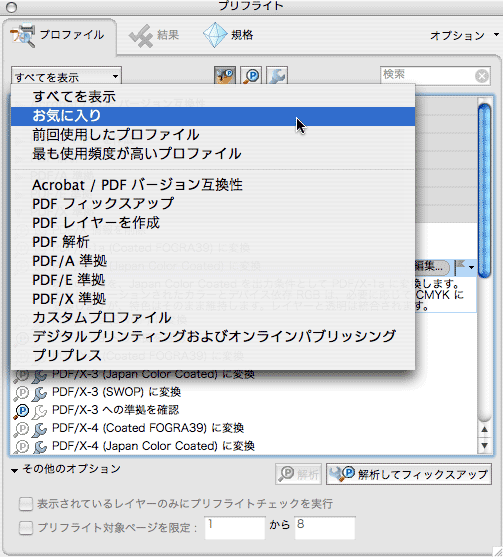Click magnifier icon of PDF/X-4 (Japan Color Coated) row
503x557 pixels.
tap(21, 447)
